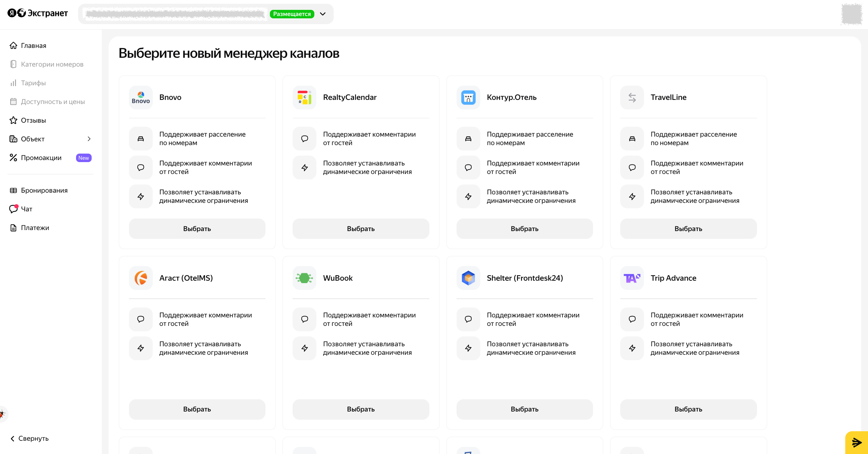Click the bug icon at sidebar edge

(3, 414)
